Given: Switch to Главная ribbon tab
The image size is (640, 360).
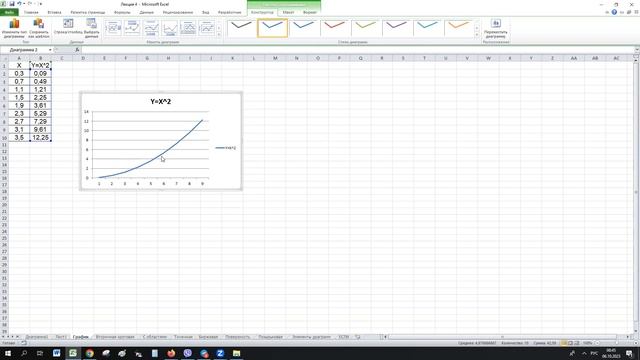Looking at the screenshot, I should 31,12.
